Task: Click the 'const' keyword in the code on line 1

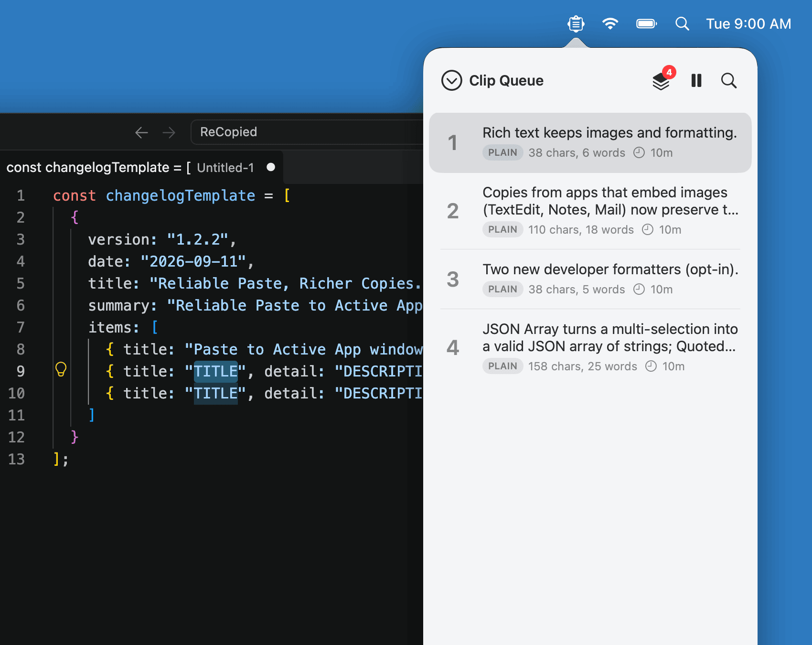Action: click(74, 195)
